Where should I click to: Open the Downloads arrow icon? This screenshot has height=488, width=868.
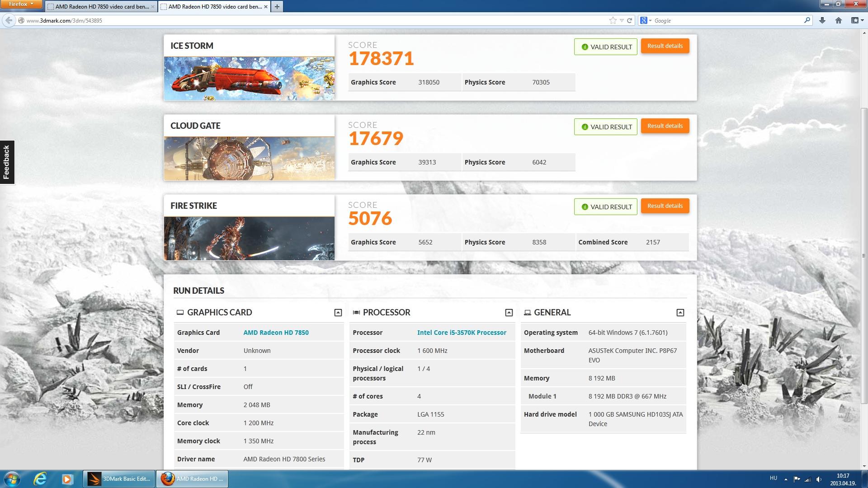pyautogui.click(x=822, y=20)
